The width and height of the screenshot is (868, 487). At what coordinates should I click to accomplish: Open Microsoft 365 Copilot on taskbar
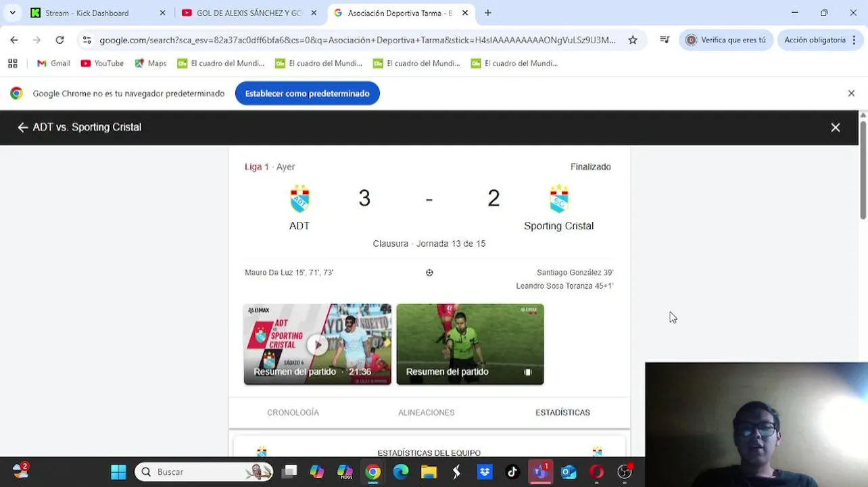[x=345, y=472]
